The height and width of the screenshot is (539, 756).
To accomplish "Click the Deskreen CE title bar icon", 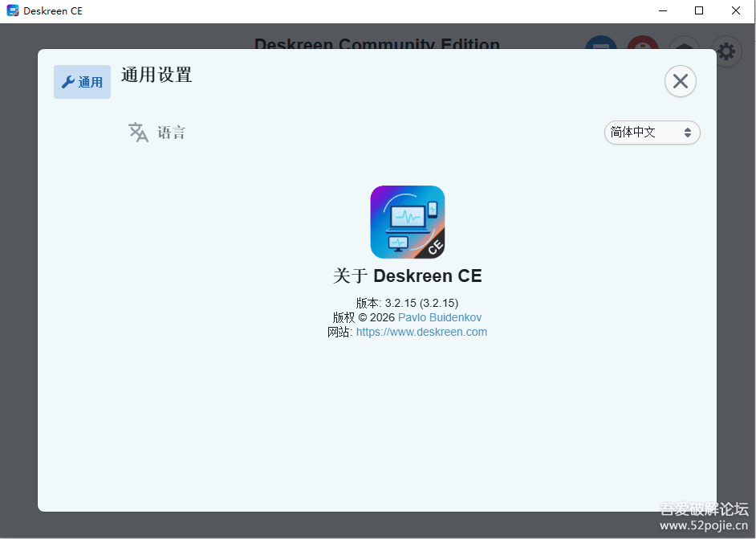I will click(13, 10).
